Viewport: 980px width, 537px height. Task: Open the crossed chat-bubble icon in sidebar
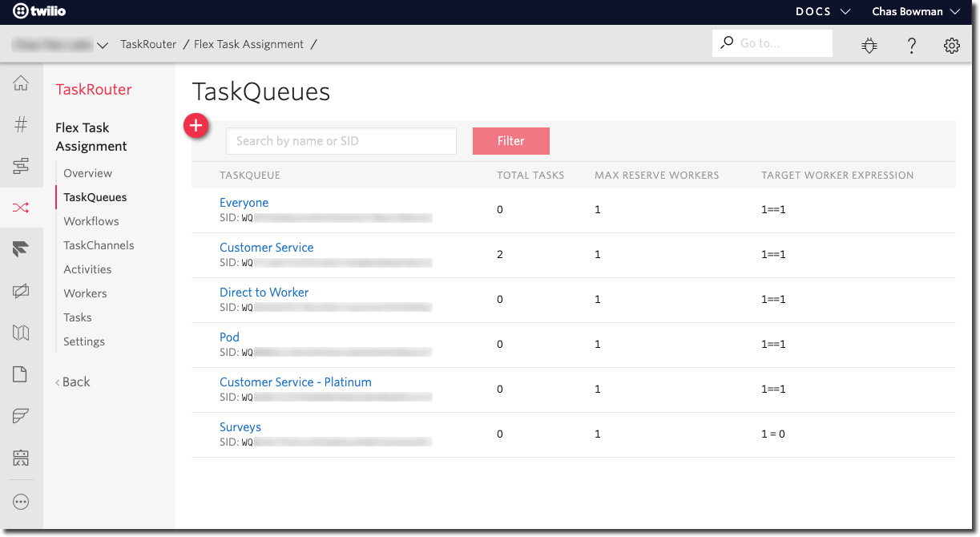[x=21, y=291]
